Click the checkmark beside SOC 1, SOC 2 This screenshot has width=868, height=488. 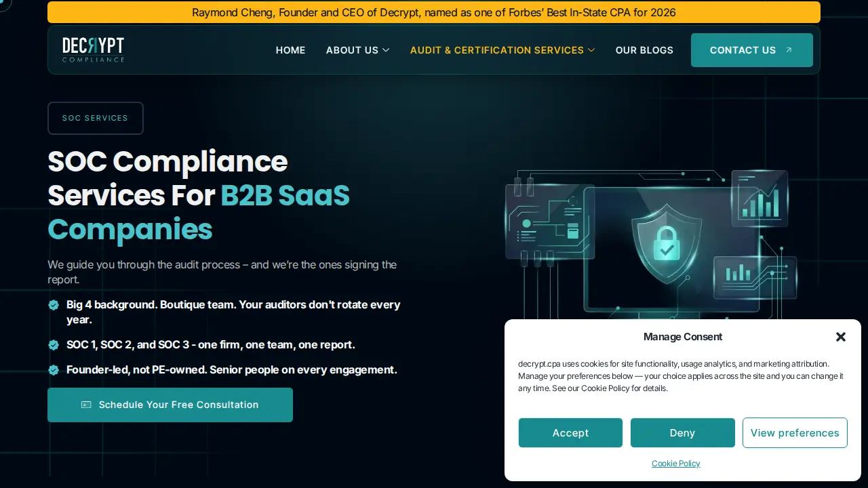(54, 345)
